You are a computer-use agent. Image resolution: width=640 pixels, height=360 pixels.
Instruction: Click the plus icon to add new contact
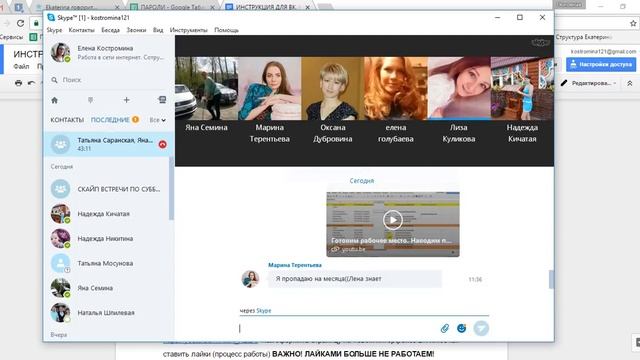point(126,100)
